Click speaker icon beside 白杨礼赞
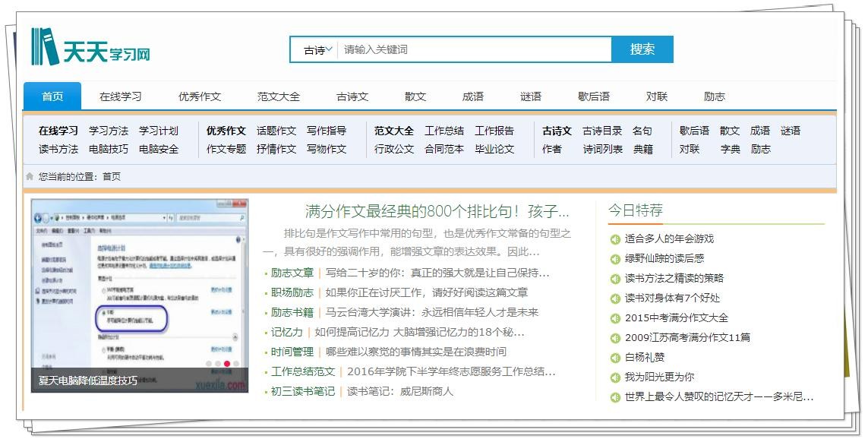 pyautogui.click(x=615, y=358)
